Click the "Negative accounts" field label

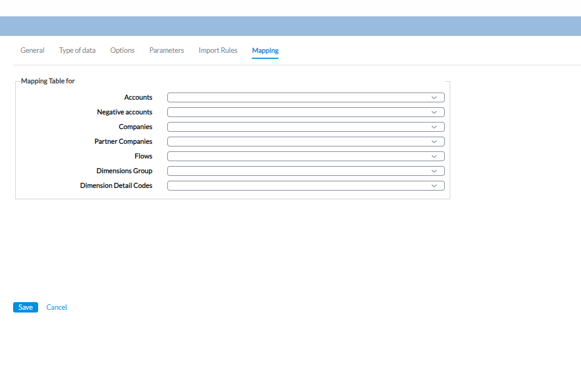(x=124, y=112)
